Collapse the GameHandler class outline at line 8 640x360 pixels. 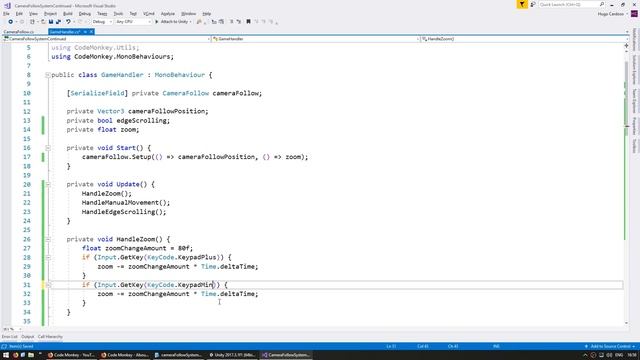pos(48,75)
